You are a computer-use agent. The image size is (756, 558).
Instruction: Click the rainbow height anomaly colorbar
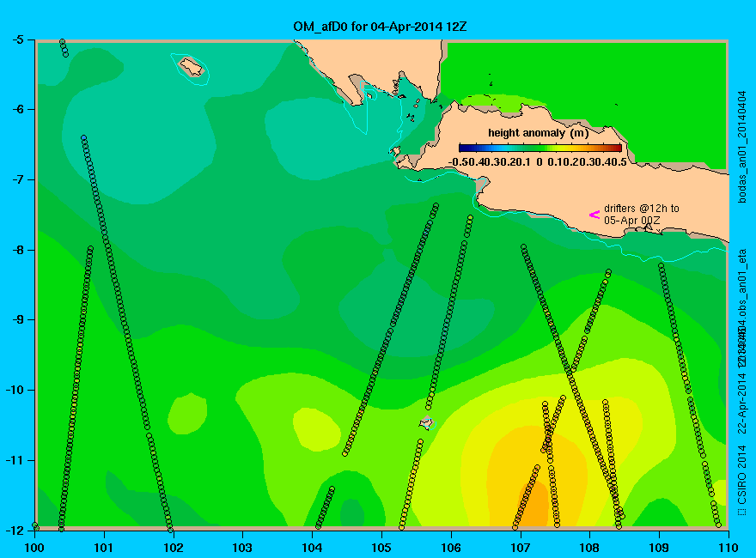pyautogui.click(x=540, y=149)
